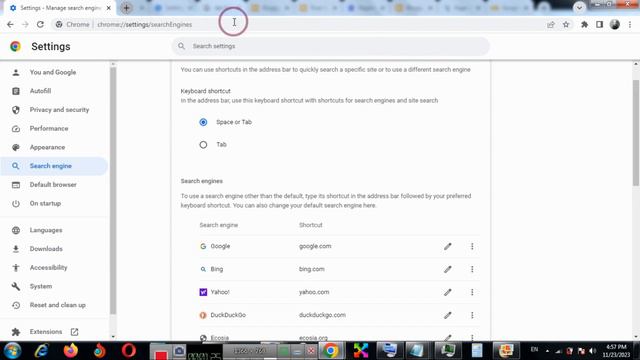Viewport: 640px width, 360px height.
Task: Click the bing.com shortcut text
Action: pyautogui.click(x=311, y=269)
